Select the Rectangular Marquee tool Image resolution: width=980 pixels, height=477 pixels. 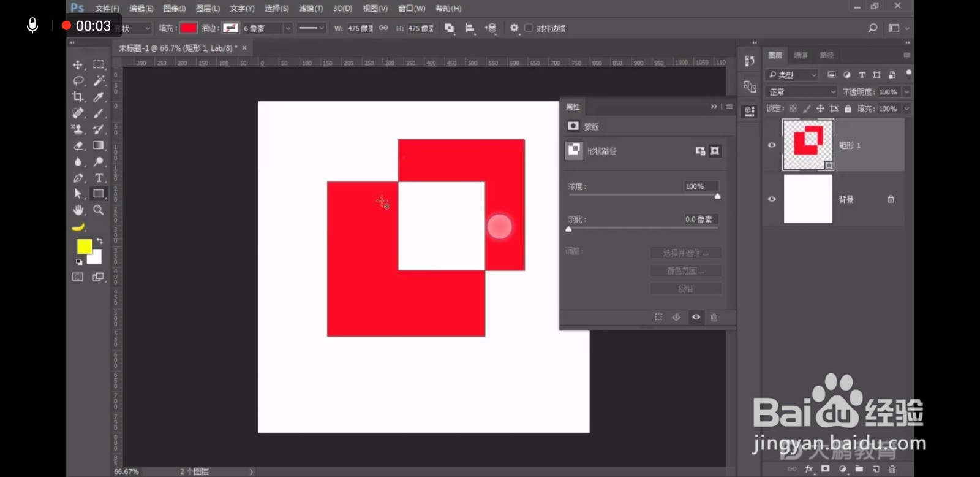(x=98, y=64)
